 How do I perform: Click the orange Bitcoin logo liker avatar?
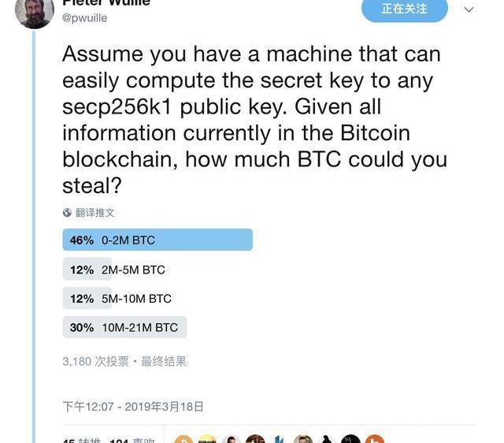(x=183, y=439)
